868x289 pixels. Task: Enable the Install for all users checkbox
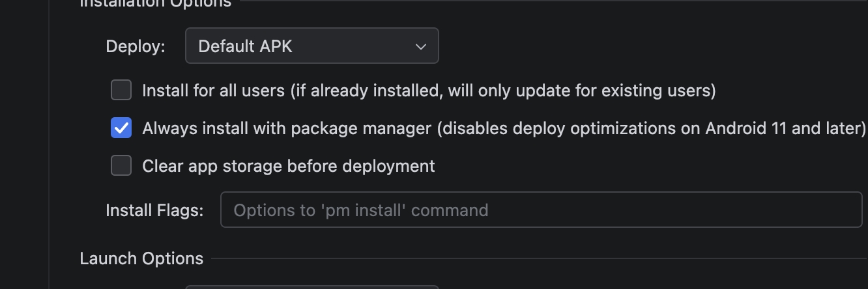[x=121, y=90]
